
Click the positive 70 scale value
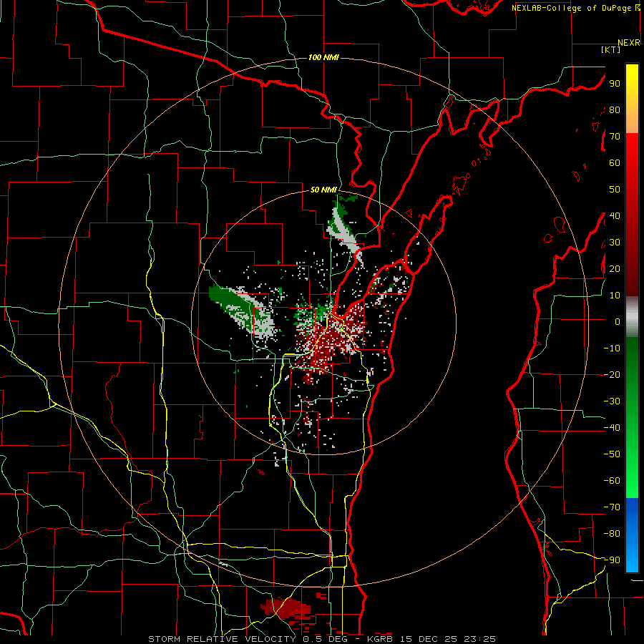tap(615, 137)
